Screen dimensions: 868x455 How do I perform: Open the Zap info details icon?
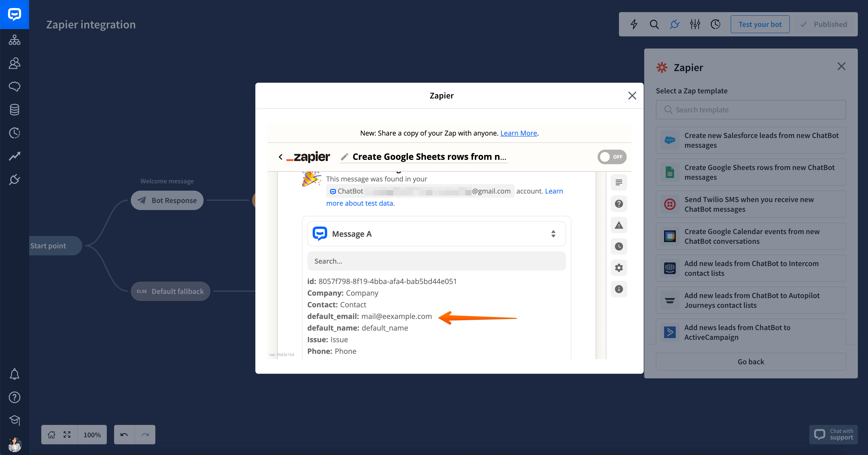tap(619, 289)
